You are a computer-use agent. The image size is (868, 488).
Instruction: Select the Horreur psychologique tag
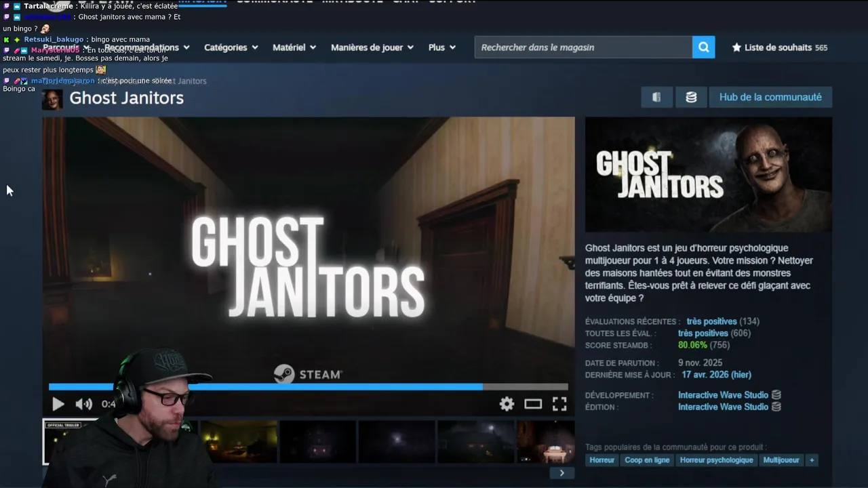tap(716, 460)
